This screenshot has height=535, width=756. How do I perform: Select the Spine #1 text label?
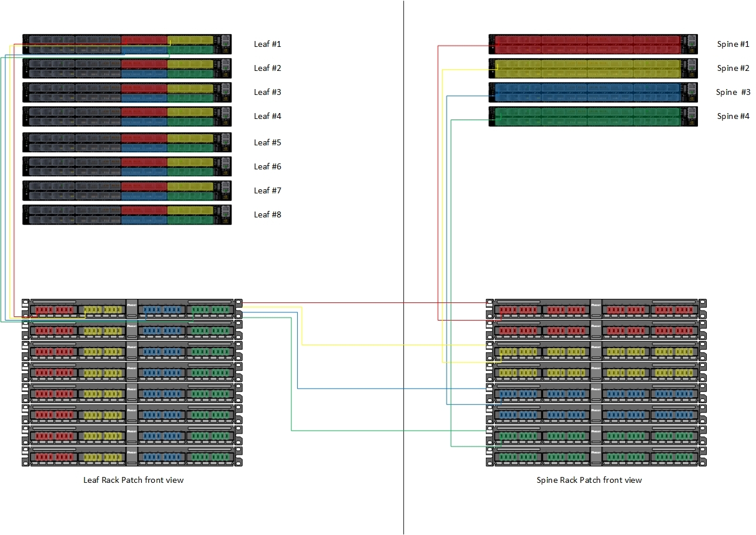click(x=733, y=44)
